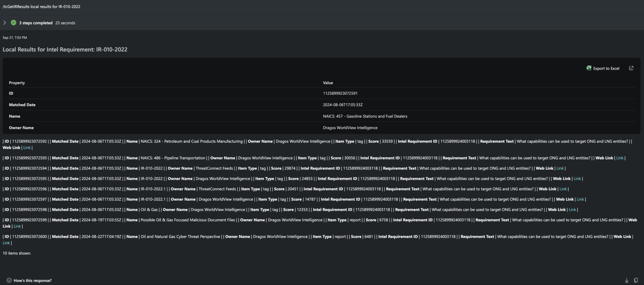Open Link for score 24853 row

(577, 179)
